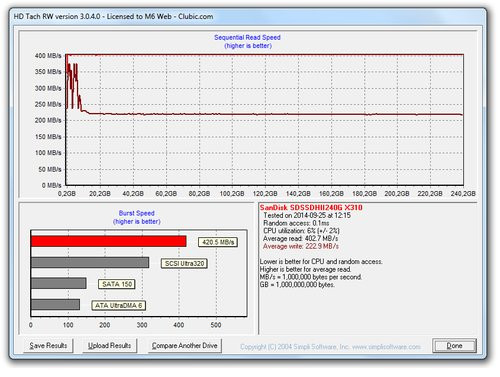Click the 420.5 MB/s burst speed label
This screenshot has width=500, height=377.
tap(218, 242)
